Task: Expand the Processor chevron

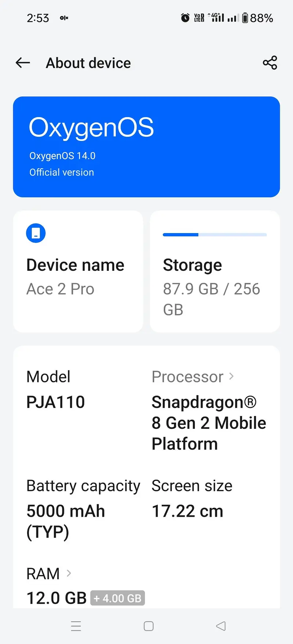Action: pos(231,376)
